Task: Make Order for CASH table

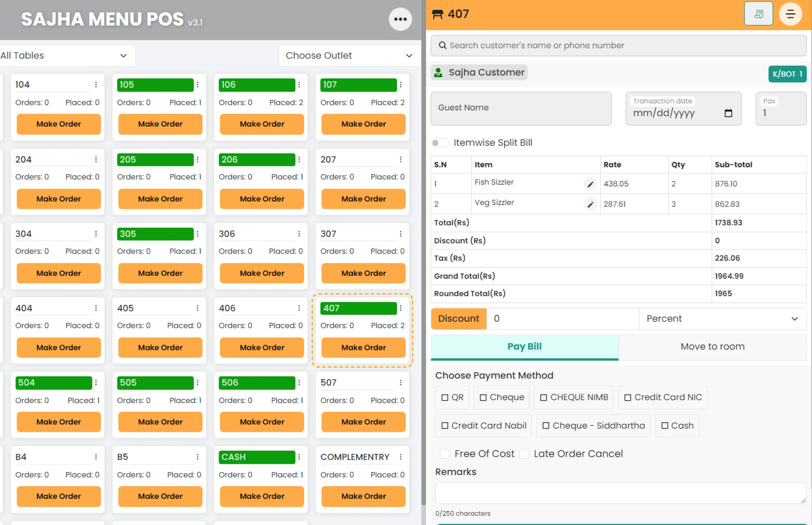Action: point(262,496)
